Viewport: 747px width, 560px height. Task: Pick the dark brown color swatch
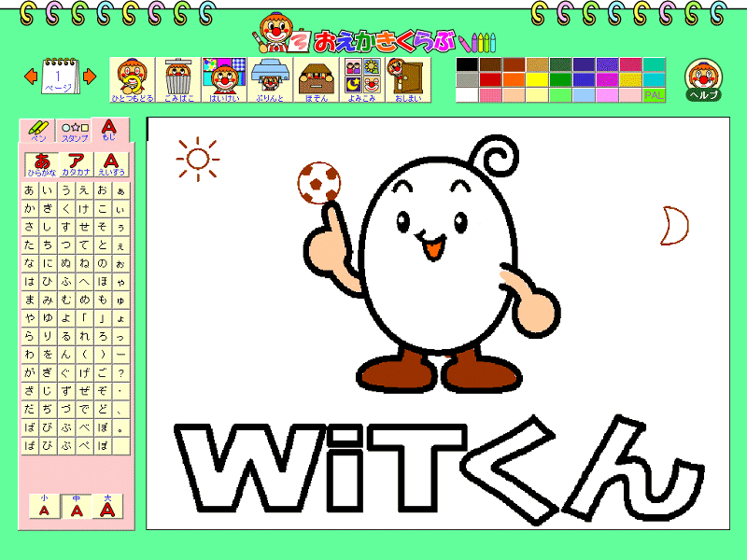(490, 64)
